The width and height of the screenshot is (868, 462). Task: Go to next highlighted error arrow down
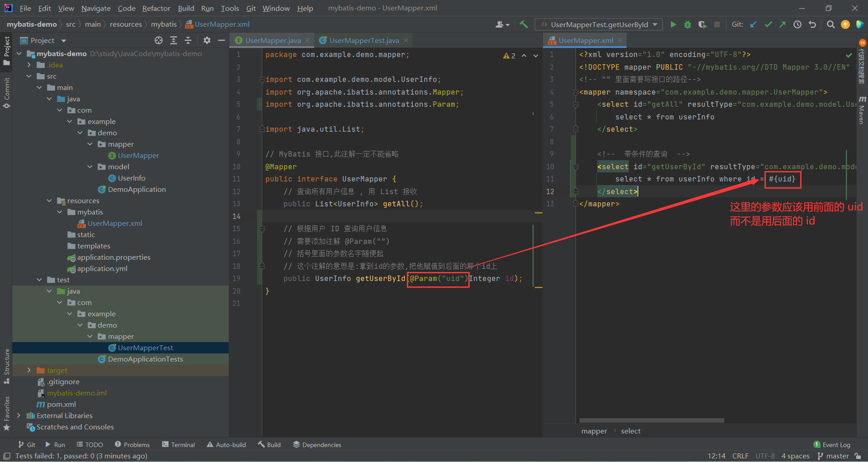(x=536, y=56)
